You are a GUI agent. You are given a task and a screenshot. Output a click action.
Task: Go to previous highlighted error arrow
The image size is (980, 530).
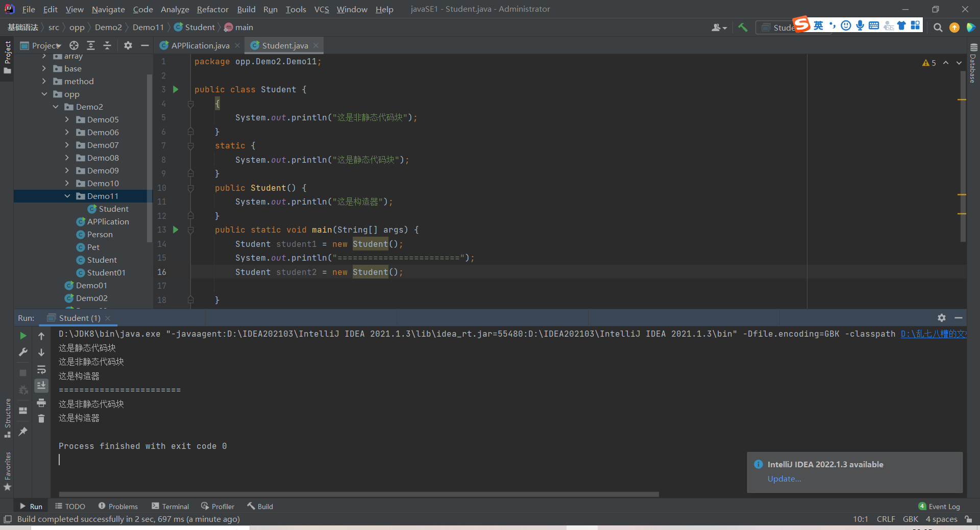point(946,63)
